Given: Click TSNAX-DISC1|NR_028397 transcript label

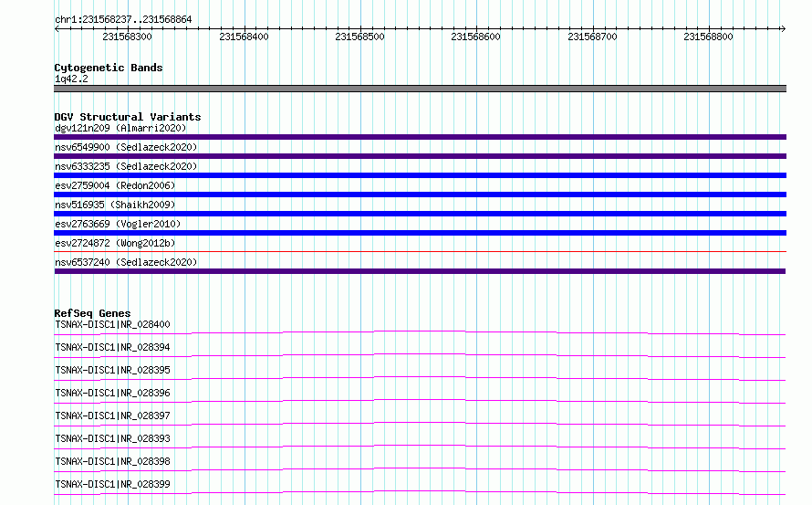Looking at the screenshot, I should pyautogui.click(x=112, y=416).
